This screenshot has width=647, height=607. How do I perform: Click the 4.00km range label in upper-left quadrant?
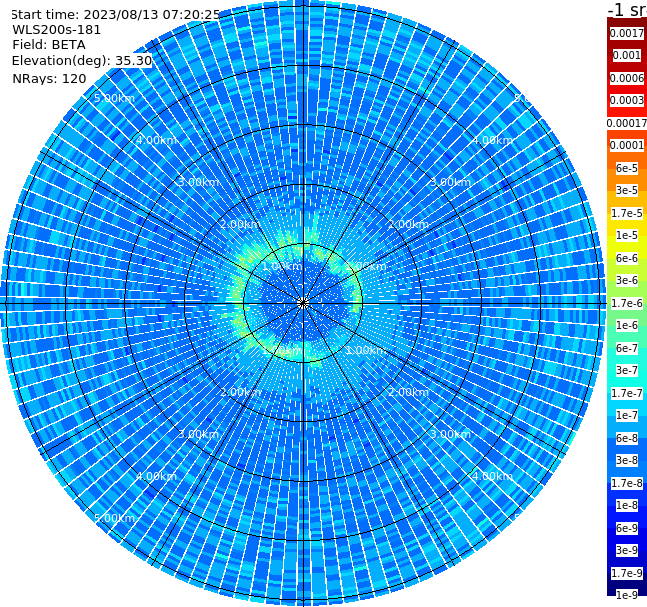point(156,140)
